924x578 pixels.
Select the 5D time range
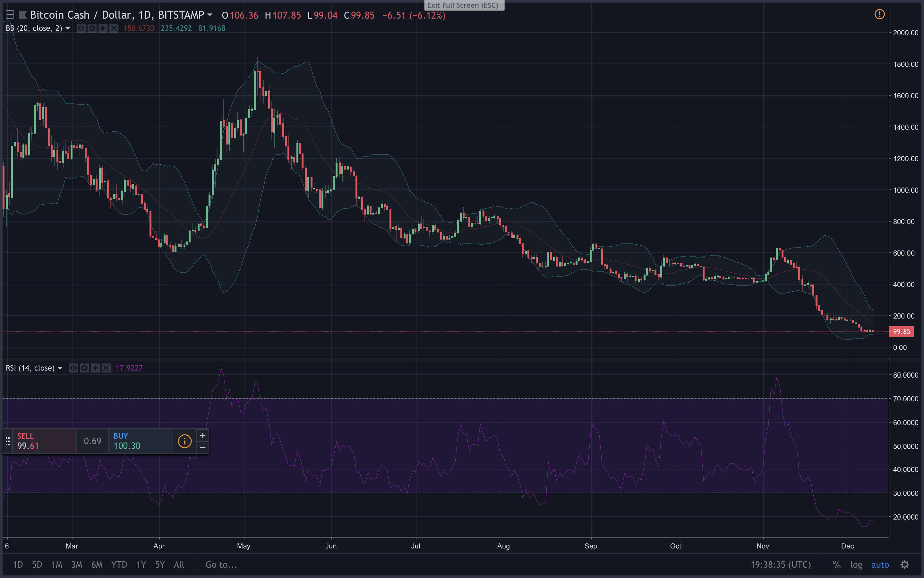pos(37,565)
